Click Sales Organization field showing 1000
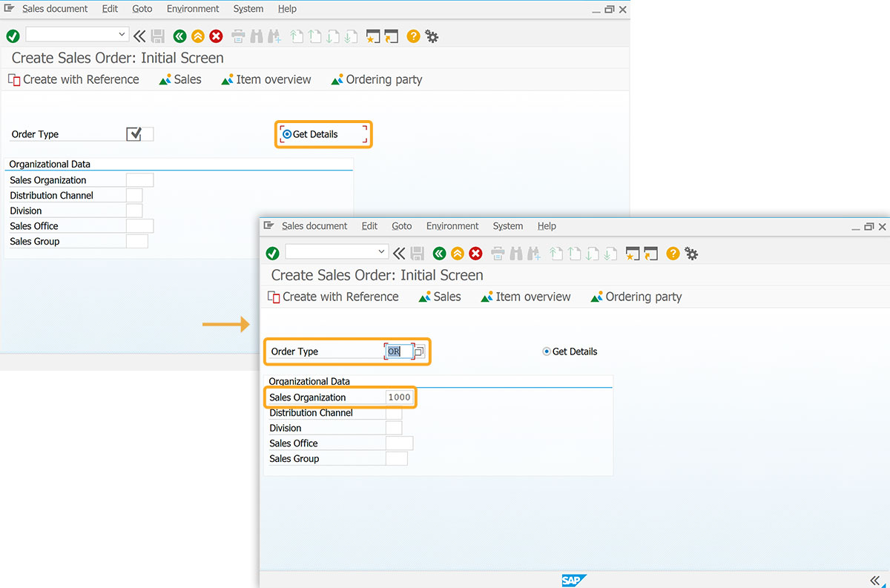Image resolution: width=890 pixels, height=588 pixels. tap(399, 397)
